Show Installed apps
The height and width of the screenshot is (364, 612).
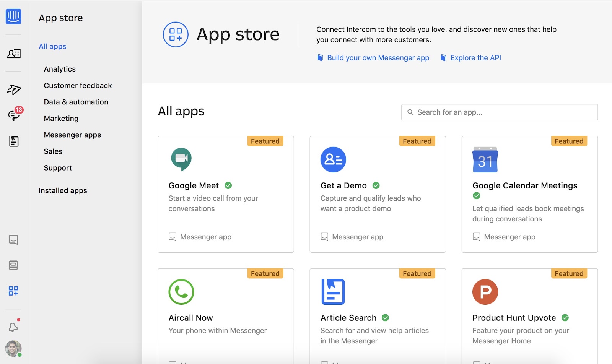tap(63, 190)
